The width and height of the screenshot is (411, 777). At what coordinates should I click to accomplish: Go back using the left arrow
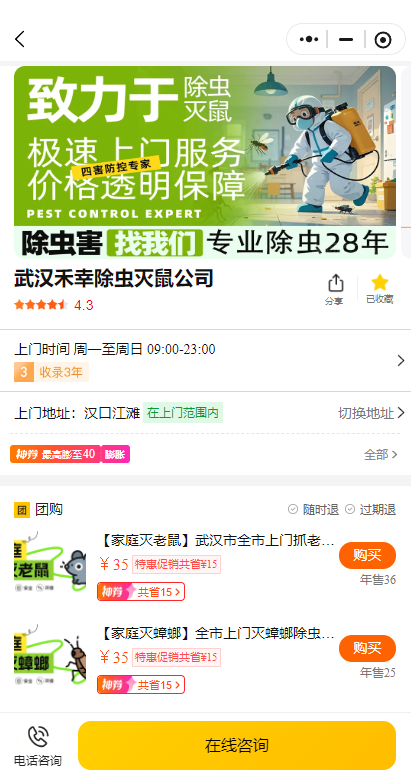(20, 39)
